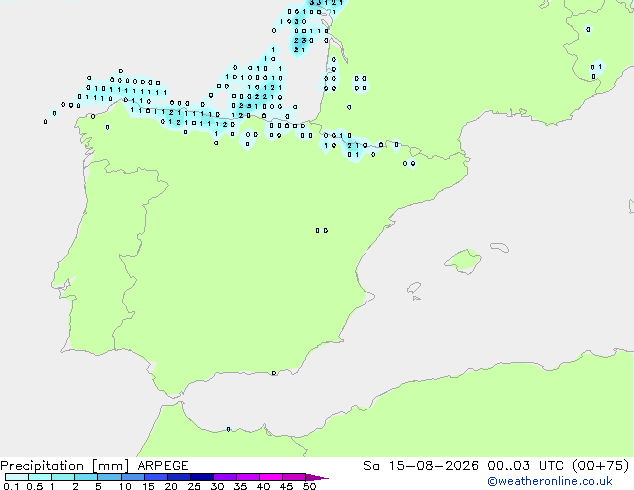The height and width of the screenshot is (490, 634).
Task: Click the '30' legend scale label
Action: 217,486
